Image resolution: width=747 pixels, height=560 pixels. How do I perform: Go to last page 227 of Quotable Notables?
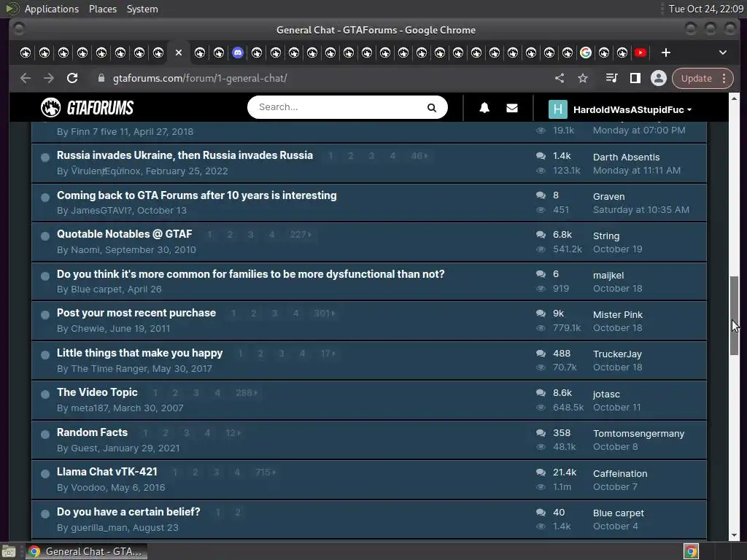pos(300,234)
